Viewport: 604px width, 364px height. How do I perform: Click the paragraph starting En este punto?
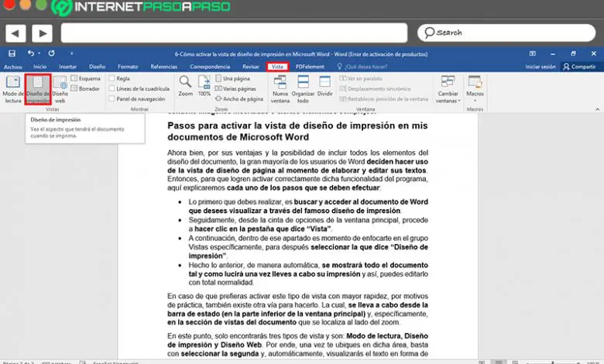[297, 345]
